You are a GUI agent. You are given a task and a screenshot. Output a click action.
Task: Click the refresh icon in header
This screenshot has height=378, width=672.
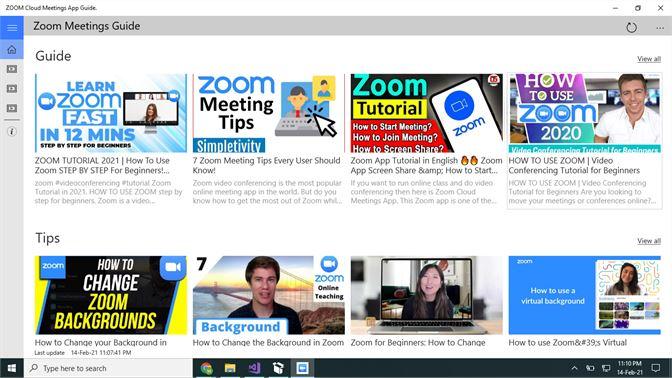(x=631, y=28)
